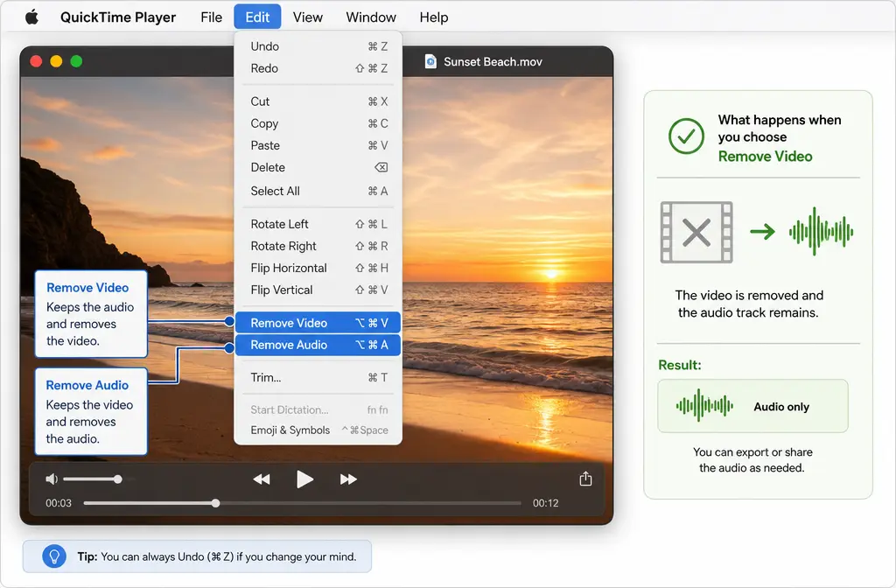The height and width of the screenshot is (588, 896).
Task: Choose Trim… from the Edit menu
Action: click(318, 377)
